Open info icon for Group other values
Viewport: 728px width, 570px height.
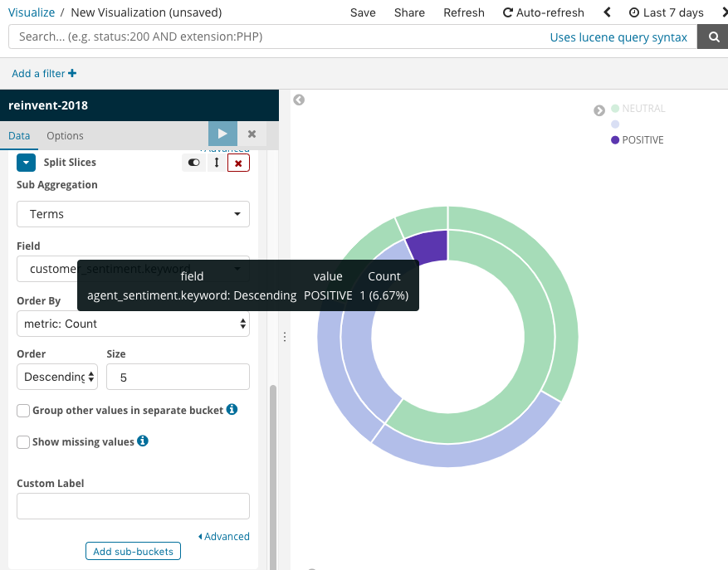232,409
